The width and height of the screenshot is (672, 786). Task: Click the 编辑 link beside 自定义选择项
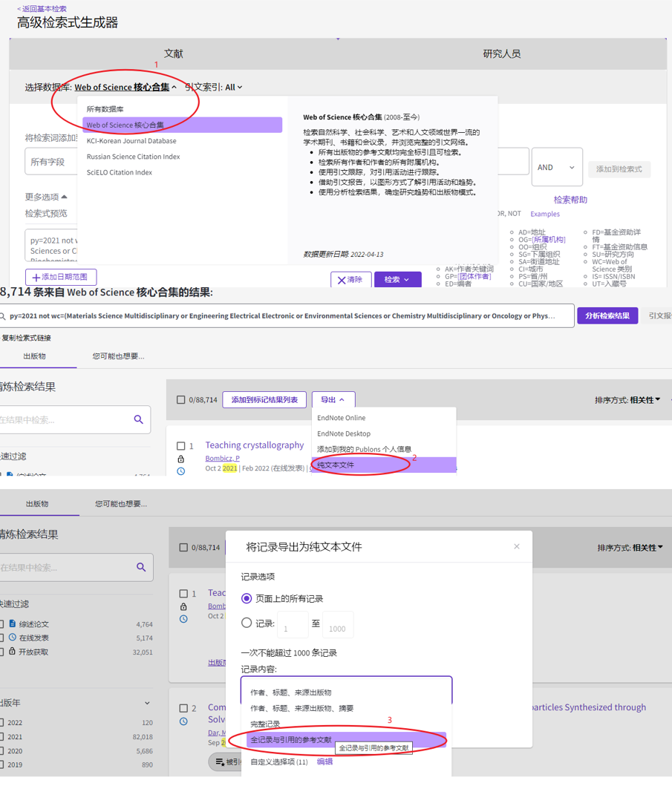tap(324, 762)
